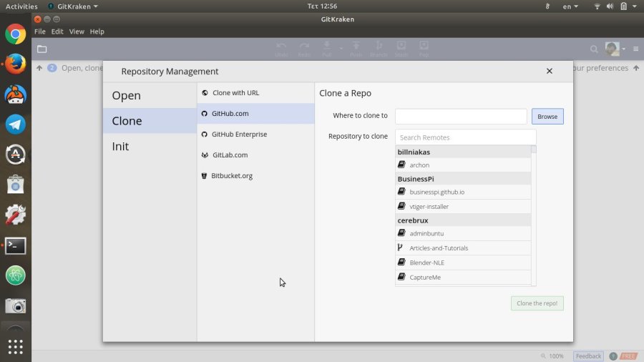The image size is (644, 362).
Task: Select the vtiger-installer repository
Action: pyautogui.click(x=463, y=207)
